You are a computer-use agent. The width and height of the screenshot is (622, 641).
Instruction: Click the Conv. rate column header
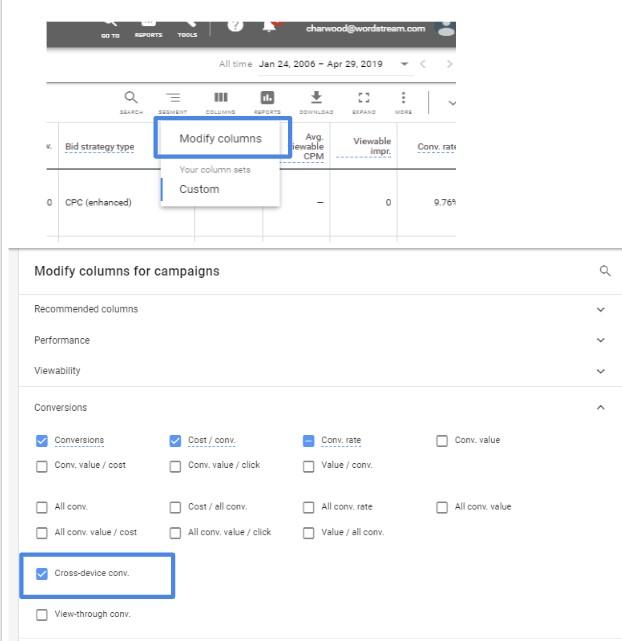coord(436,147)
